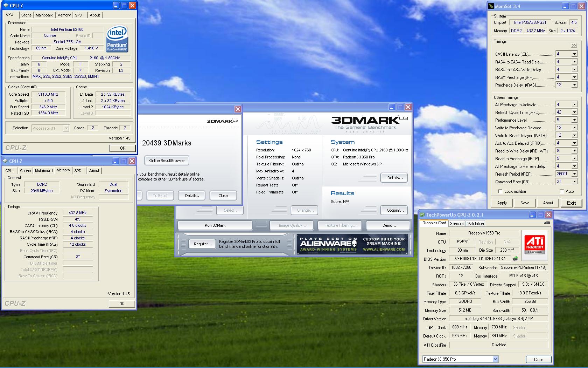This screenshot has width=588, height=368.
Task: Click Close in the 3DMark score dialog
Action: [x=223, y=196]
